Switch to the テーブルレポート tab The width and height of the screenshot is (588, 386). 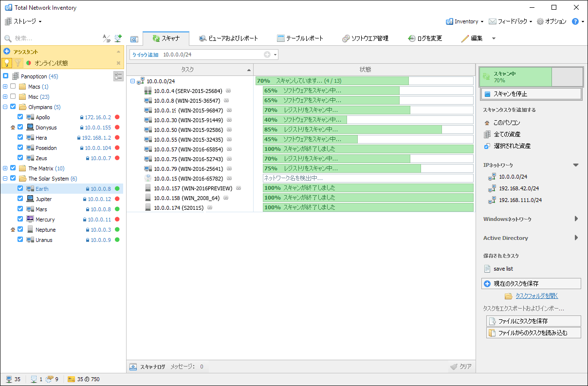pos(300,38)
